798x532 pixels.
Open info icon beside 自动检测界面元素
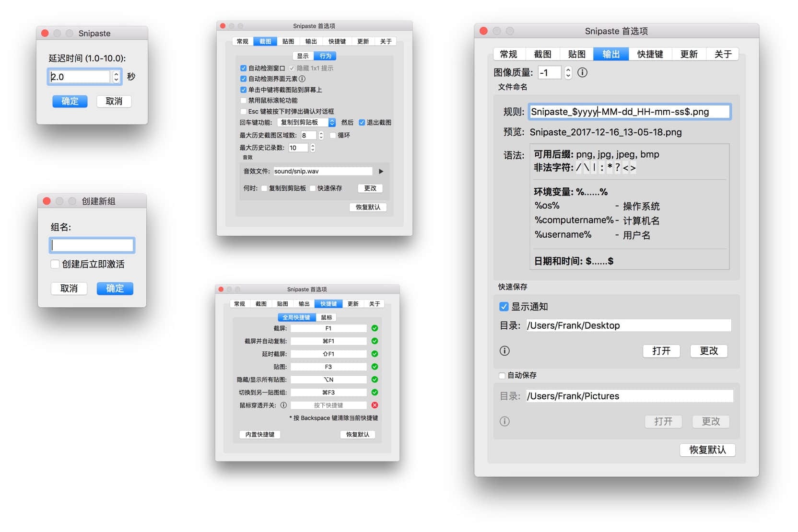pyautogui.click(x=302, y=79)
